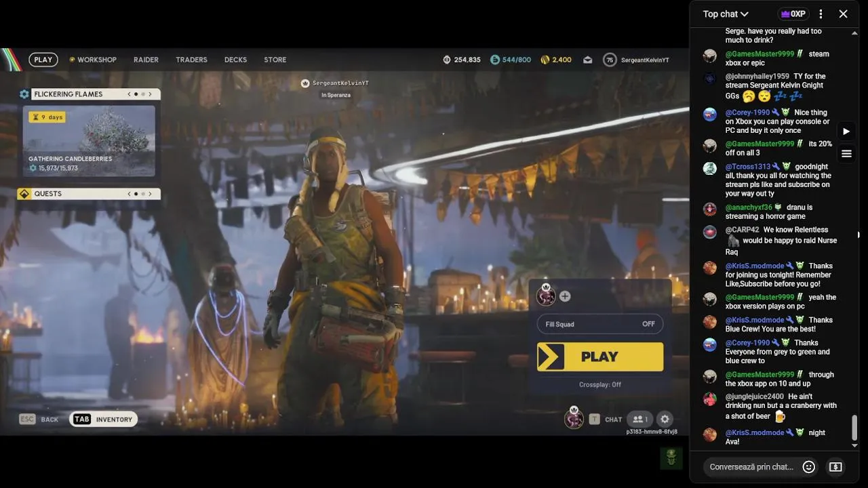Click the Quests diamond icon
The height and width of the screenshot is (488, 868).
24,194
